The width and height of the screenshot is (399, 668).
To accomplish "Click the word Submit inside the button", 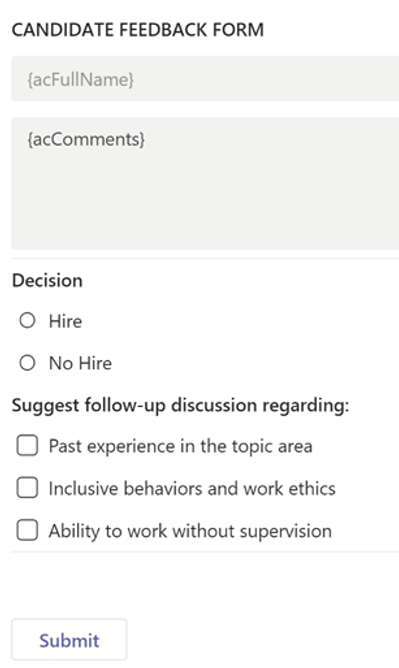I will [69, 640].
